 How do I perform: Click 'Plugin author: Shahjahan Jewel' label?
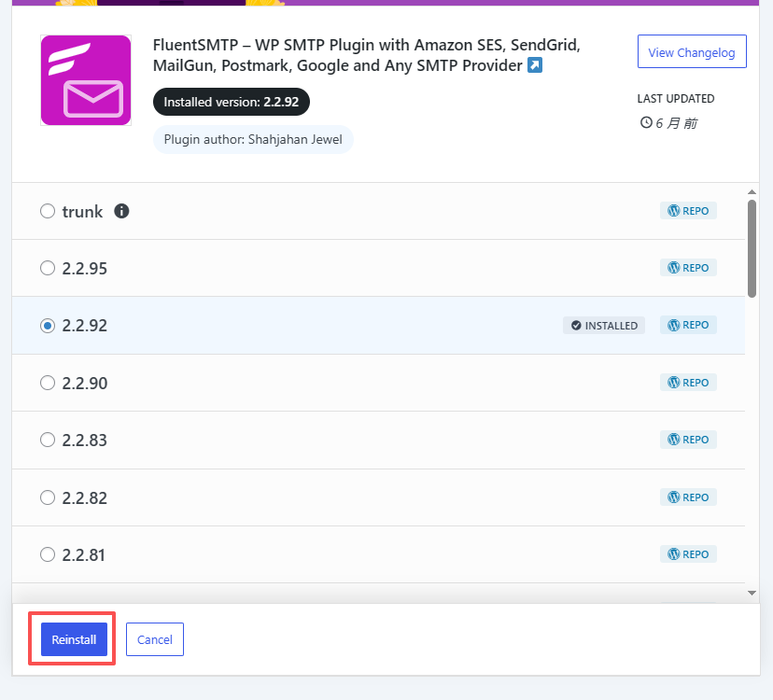point(253,139)
